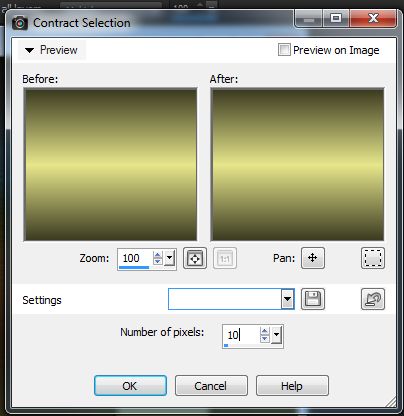Open the Zoom value dropdown arrow
The image size is (404, 416).
point(170,258)
